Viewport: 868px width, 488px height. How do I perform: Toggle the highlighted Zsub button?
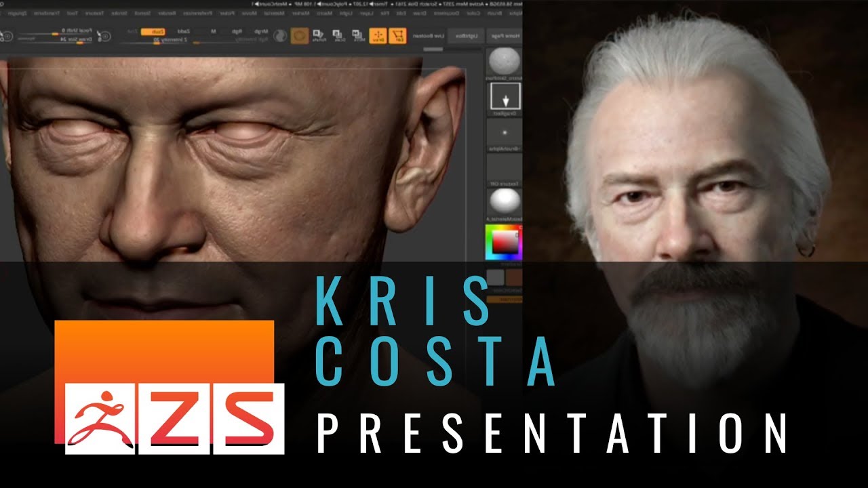click(153, 32)
